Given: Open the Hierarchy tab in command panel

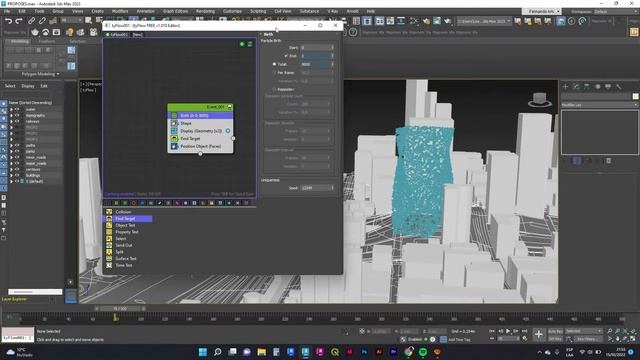Looking at the screenshot, I should click(587, 87).
